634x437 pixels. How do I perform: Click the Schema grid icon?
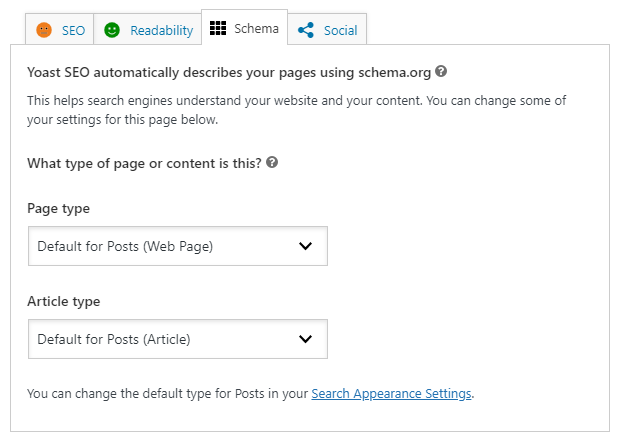(x=218, y=28)
